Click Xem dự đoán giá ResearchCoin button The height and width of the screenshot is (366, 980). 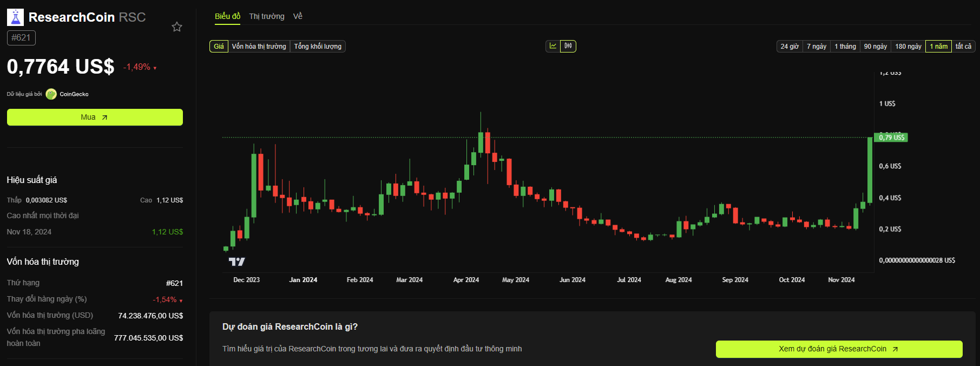(839, 349)
